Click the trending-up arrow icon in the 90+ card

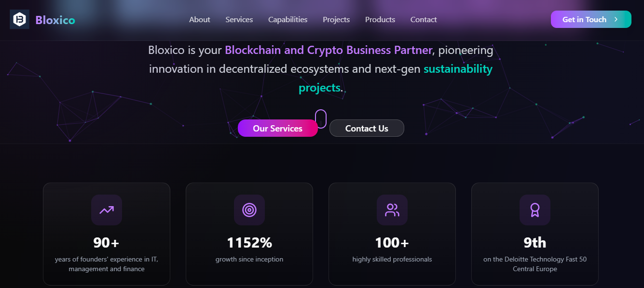pos(107,210)
